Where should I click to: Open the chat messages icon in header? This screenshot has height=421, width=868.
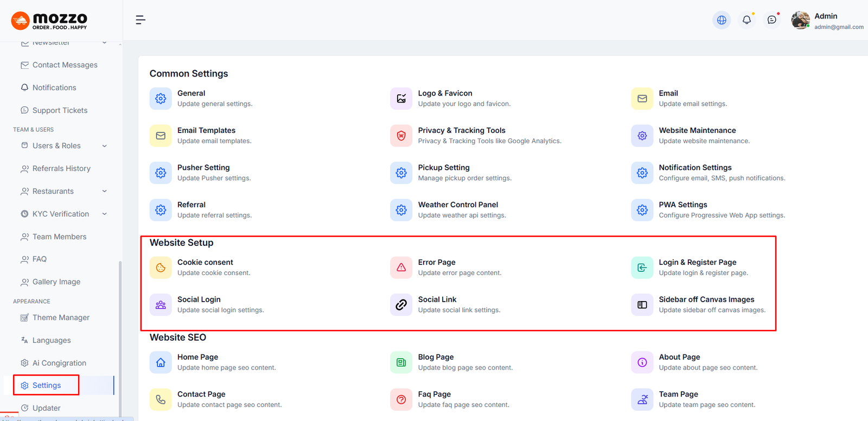pos(772,20)
